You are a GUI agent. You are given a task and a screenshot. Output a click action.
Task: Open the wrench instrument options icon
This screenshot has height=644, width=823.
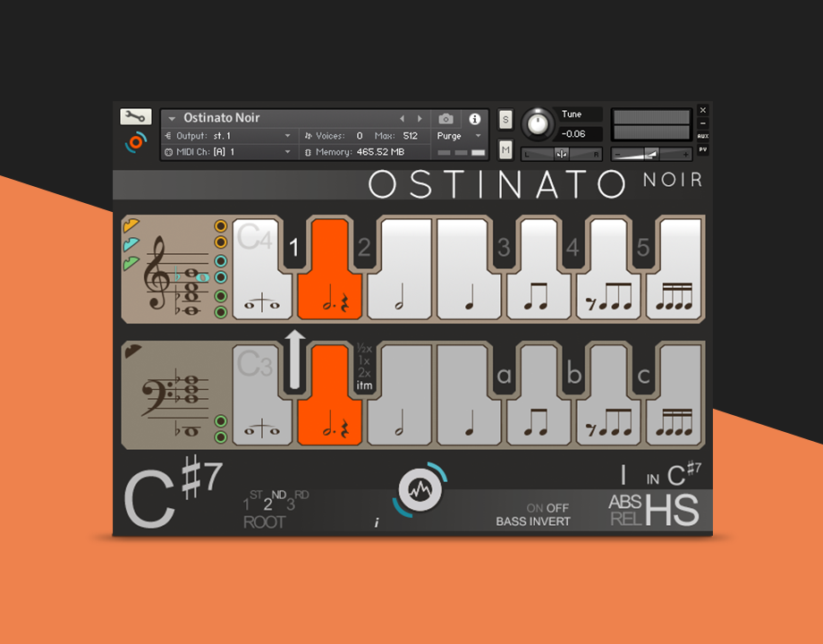[135, 117]
